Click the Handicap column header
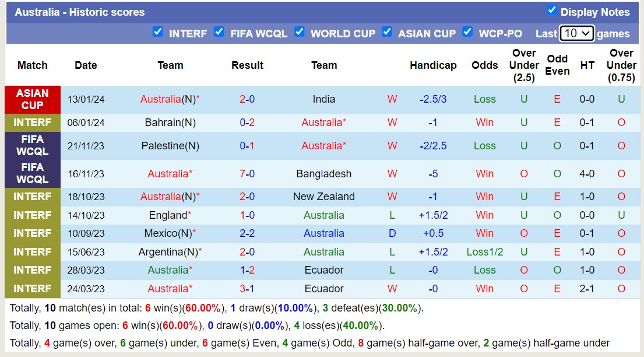 click(x=432, y=65)
